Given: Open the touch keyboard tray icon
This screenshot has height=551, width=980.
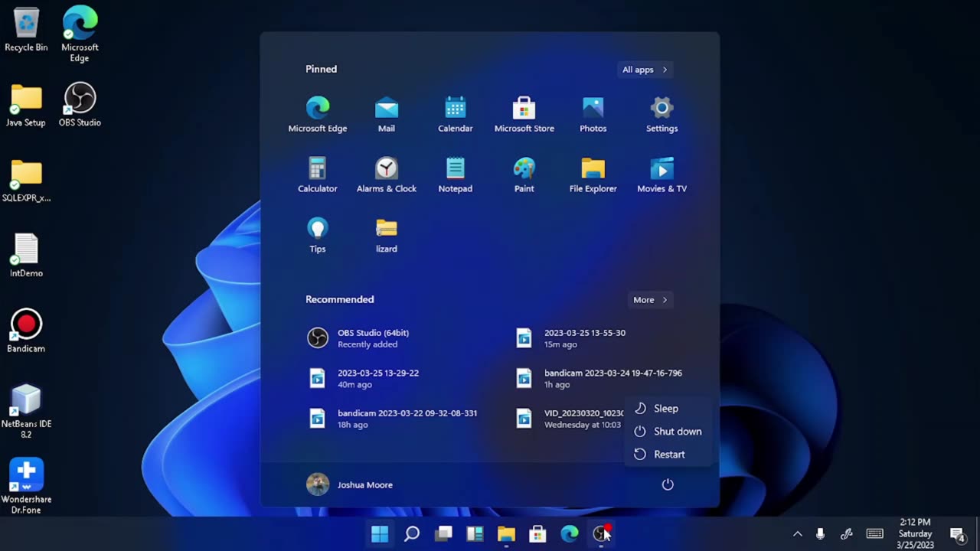Looking at the screenshot, I should (874, 533).
